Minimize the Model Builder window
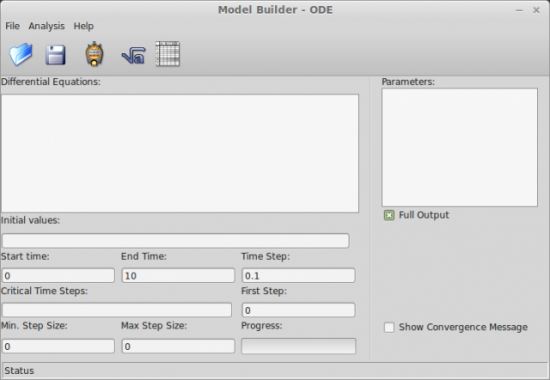Viewport: 550px width, 380px height. [519, 10]
